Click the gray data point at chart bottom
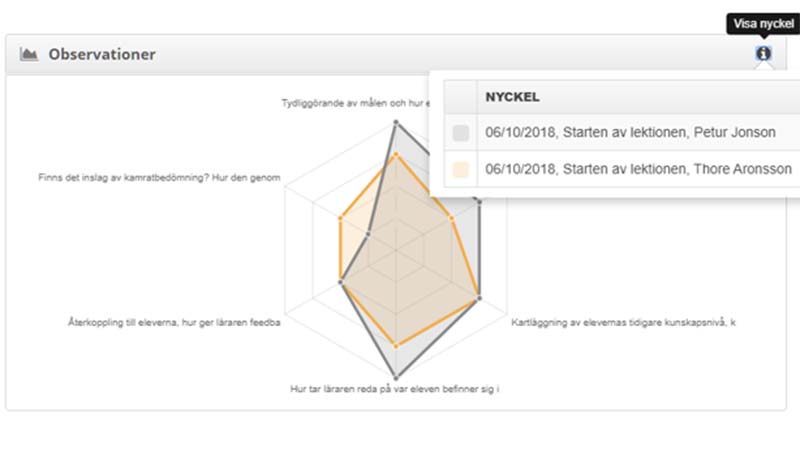This screenshot has height=450, width=800. coord(396,378)
